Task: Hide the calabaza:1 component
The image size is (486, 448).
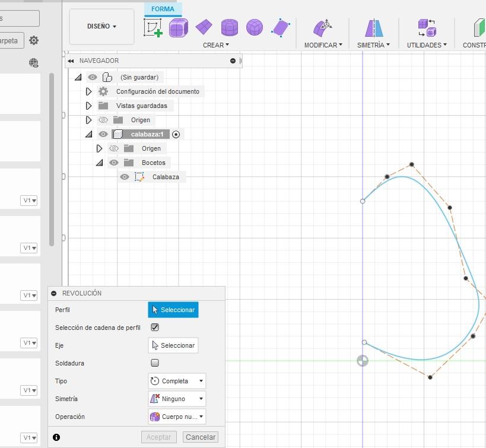Action: click(103, 134)
